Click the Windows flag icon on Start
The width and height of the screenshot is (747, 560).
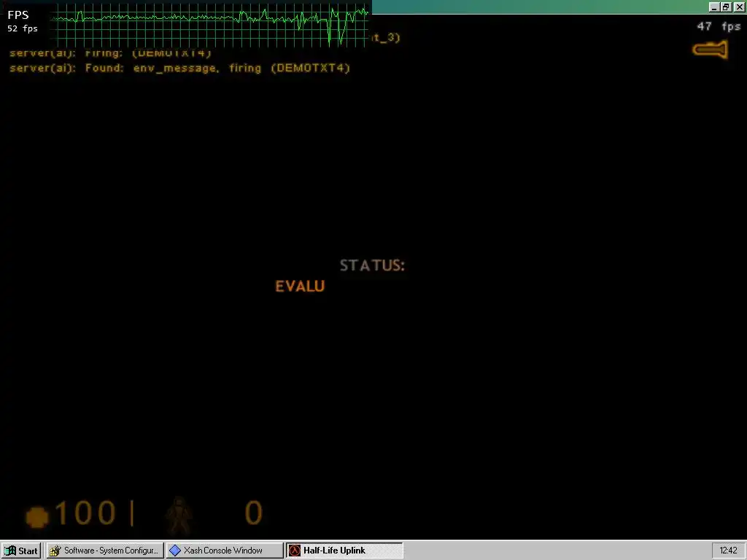[10, 551]
